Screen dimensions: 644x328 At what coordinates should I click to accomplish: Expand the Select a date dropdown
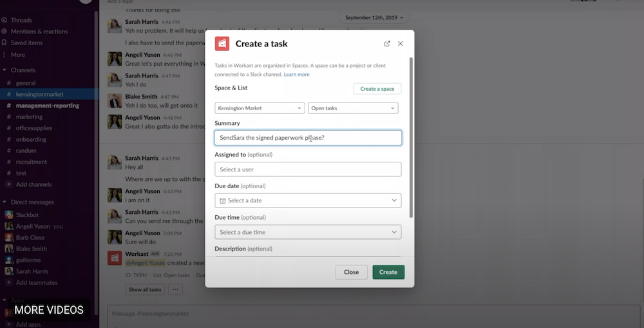(308, 200)
